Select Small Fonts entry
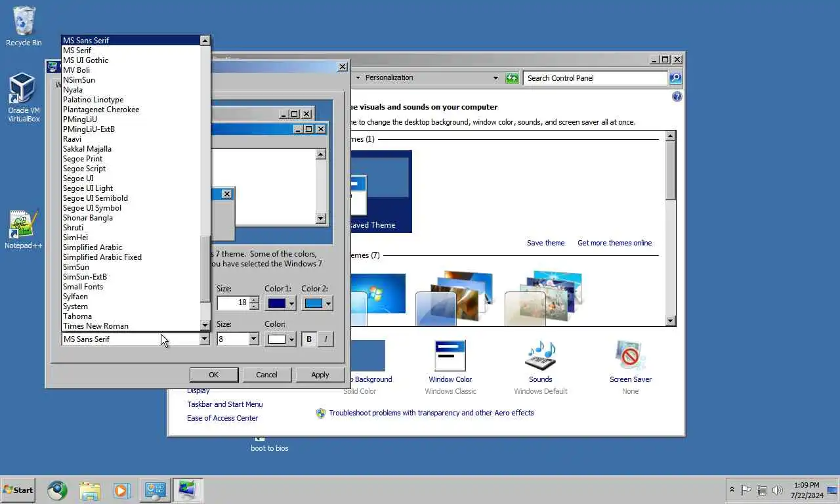 point(131,287)
